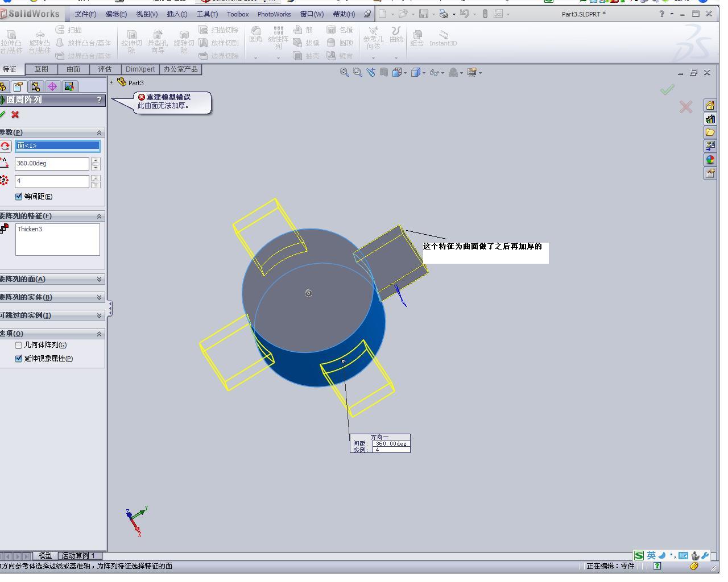The width and height of the screenshot is (728, 582).
Task: Click the pattern axis field 面<1>
Action: (x=57, y=146)
